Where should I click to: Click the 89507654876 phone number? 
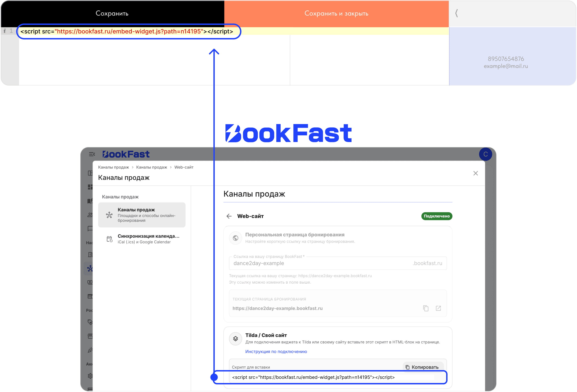coord(506,59)
